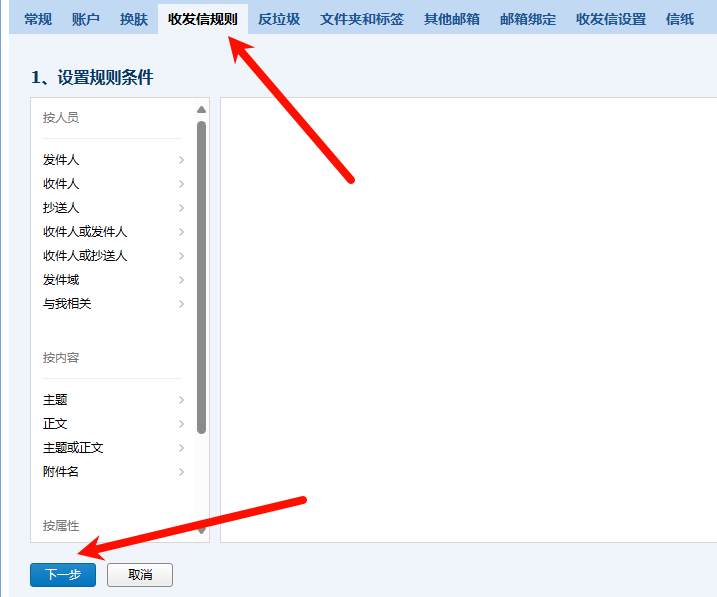The width and height of the screenshot is (717, 597).
Task: Click the scroll up arrow in condition list
Action: [201, 109]
